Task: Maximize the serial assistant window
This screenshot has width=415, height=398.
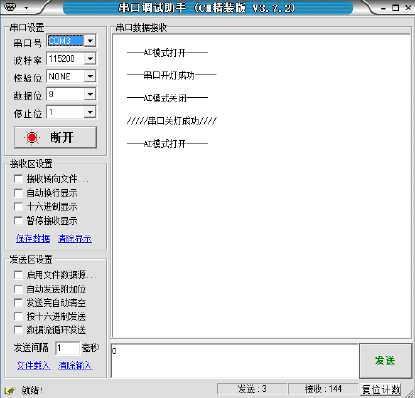Action: [x=396, y=8]
